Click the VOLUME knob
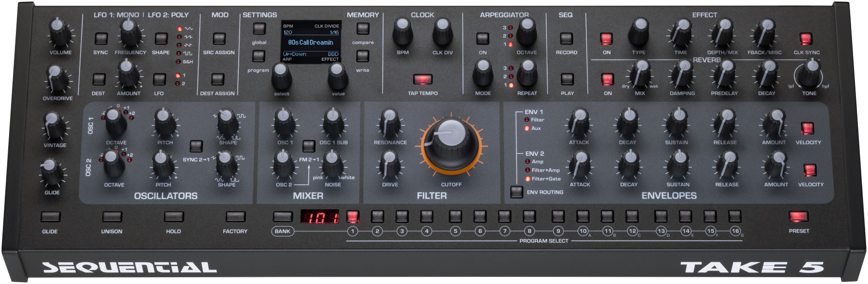868x284 pixels. click(x=60, y=33)
